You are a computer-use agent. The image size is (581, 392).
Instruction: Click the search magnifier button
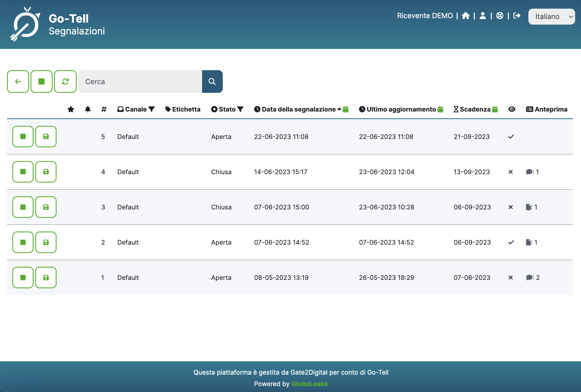coord(212,81)
